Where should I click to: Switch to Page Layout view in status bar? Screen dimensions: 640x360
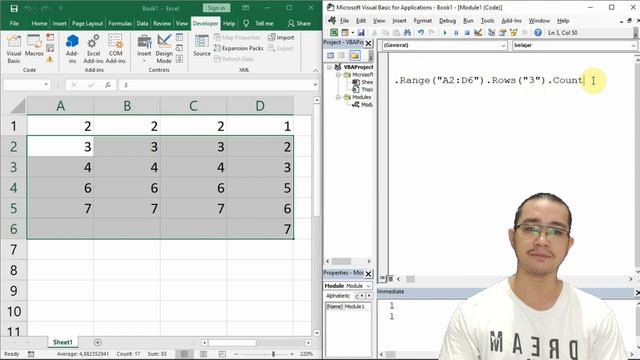point(203,354)
